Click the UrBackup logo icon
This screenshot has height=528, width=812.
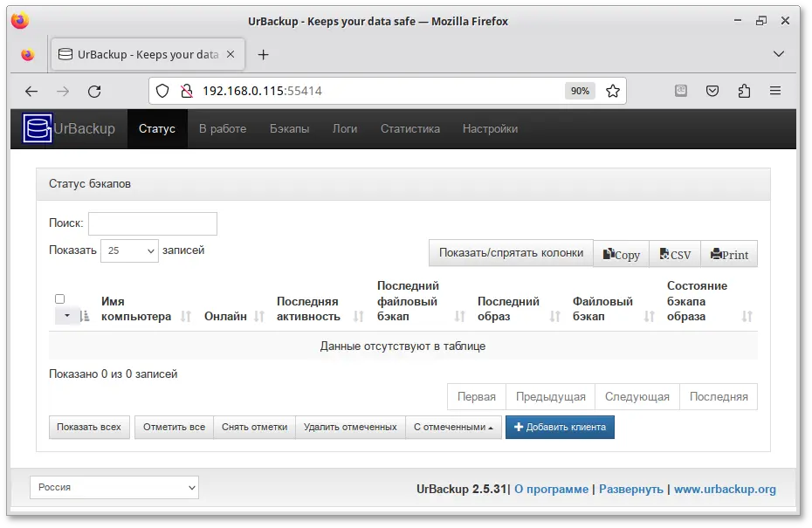pos(35,128)
